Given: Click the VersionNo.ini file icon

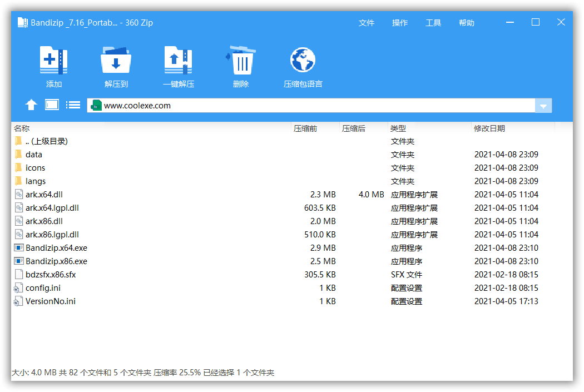Looking at the screenshot, I should 18,301.
